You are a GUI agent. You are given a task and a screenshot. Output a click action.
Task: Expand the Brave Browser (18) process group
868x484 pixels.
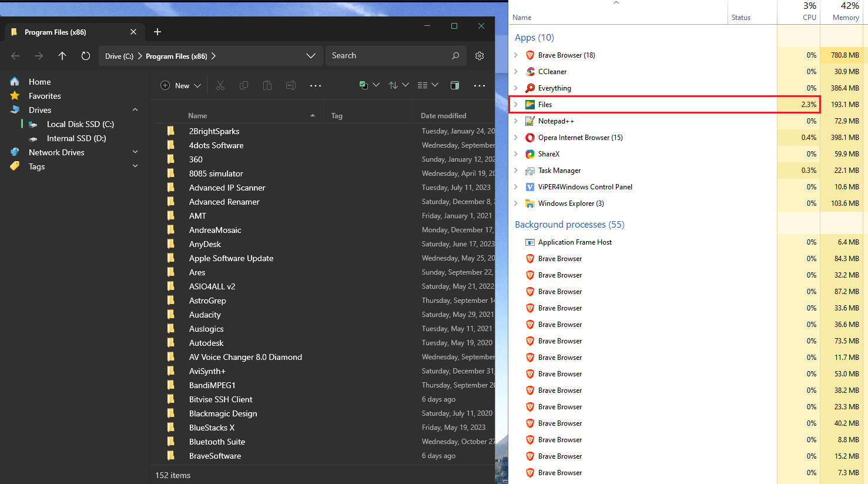pos(517,55)
